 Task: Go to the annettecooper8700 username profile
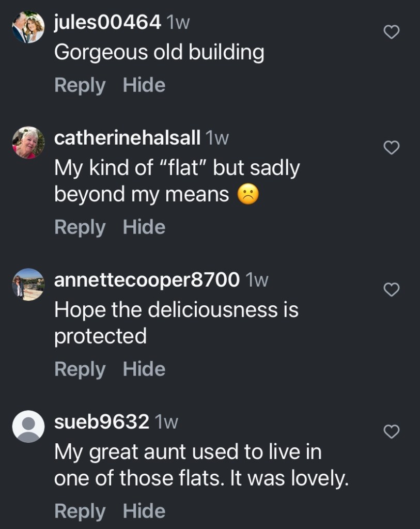(x=147, y=280)
